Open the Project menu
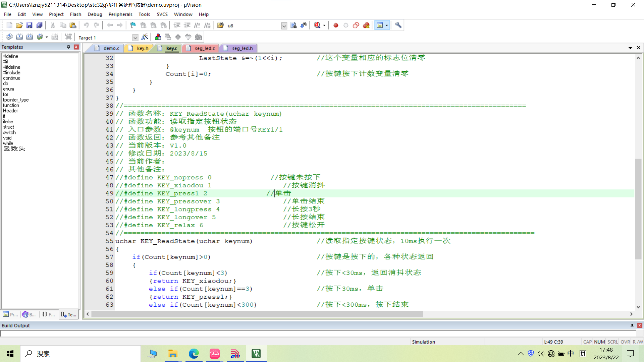 (x=56, y=14)
